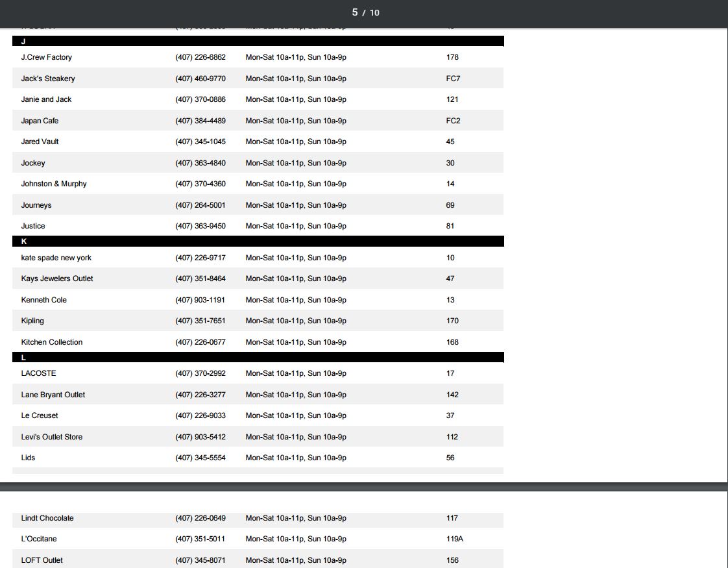This screenshot has height=568, width=728.
Task: Click the Journeys phone number
Action: click(x=200, y=205)
